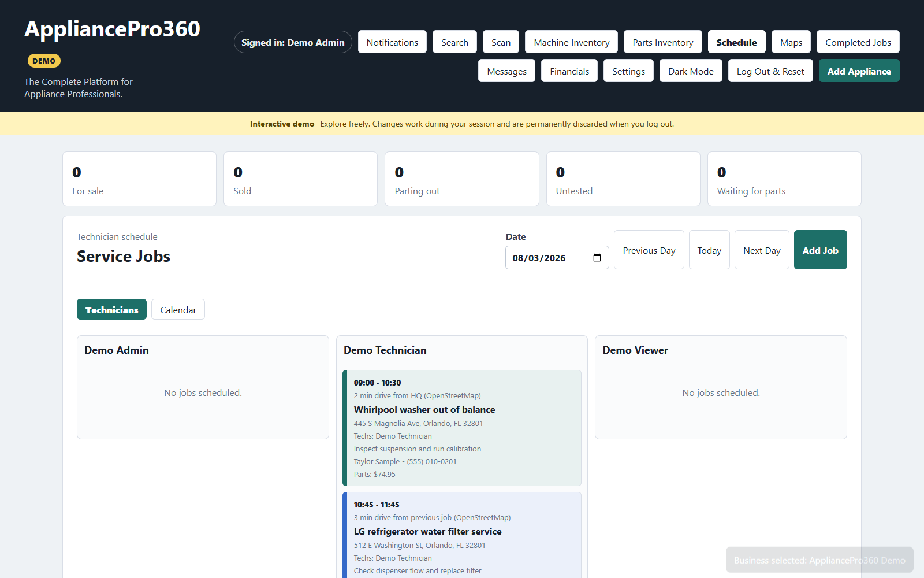This screenshot has width=924, height=578.
Task: Open the Financials page
Action: click(x=569, y=71)
